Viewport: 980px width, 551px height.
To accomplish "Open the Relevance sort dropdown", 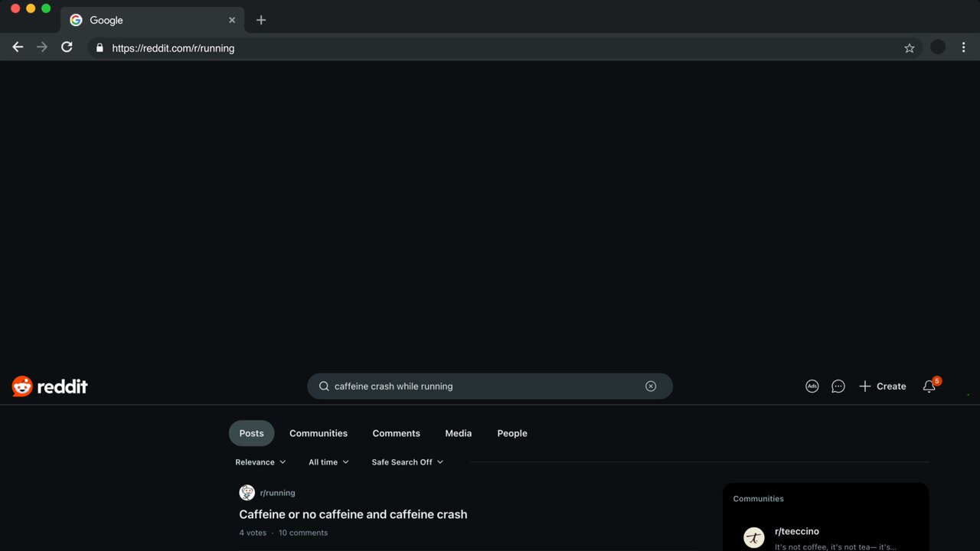I will pyautogui.click(x=260, y=462).
